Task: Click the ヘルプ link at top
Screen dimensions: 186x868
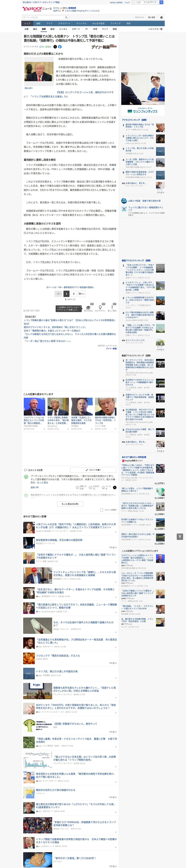Action: point(127,2)
